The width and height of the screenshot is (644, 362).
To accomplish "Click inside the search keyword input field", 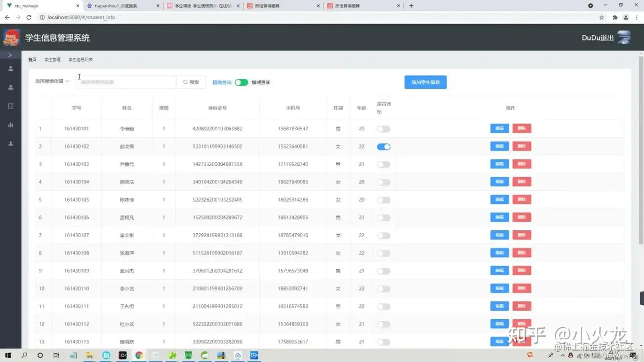I will (126, 82).
